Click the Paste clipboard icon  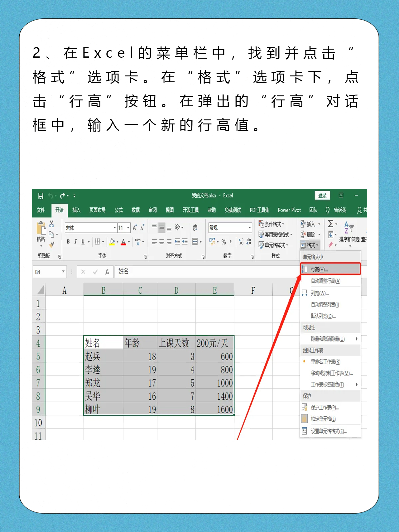tap(41, 228)
